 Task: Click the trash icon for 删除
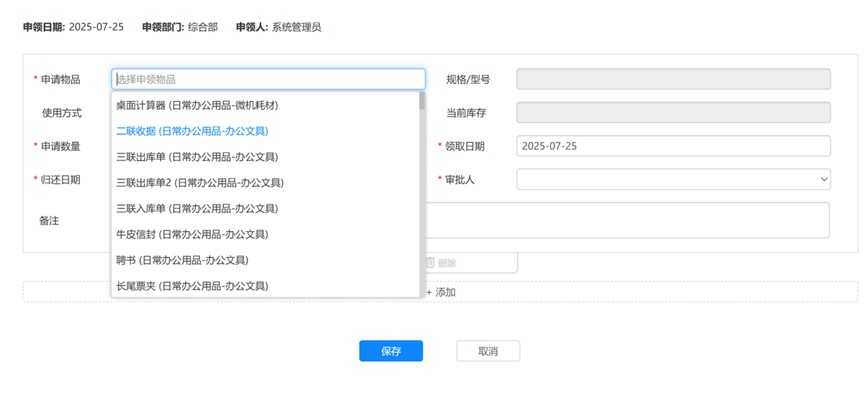430,263
